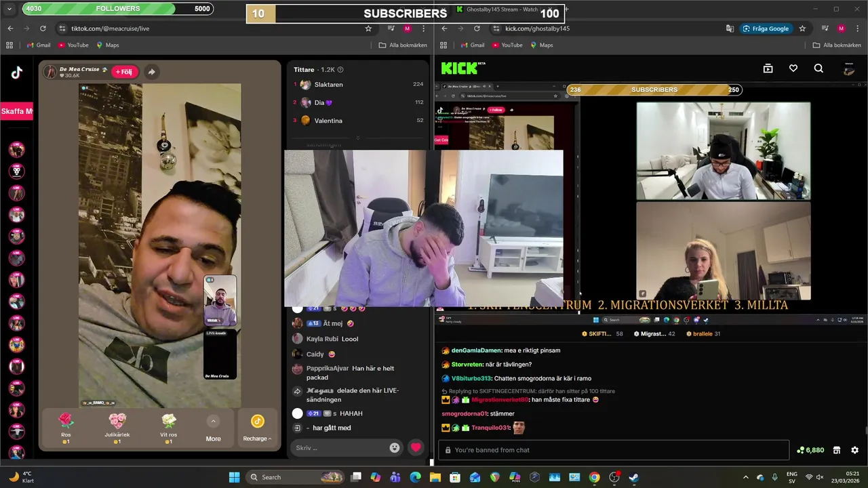Expand the viewer ranking list chevron

357,138
